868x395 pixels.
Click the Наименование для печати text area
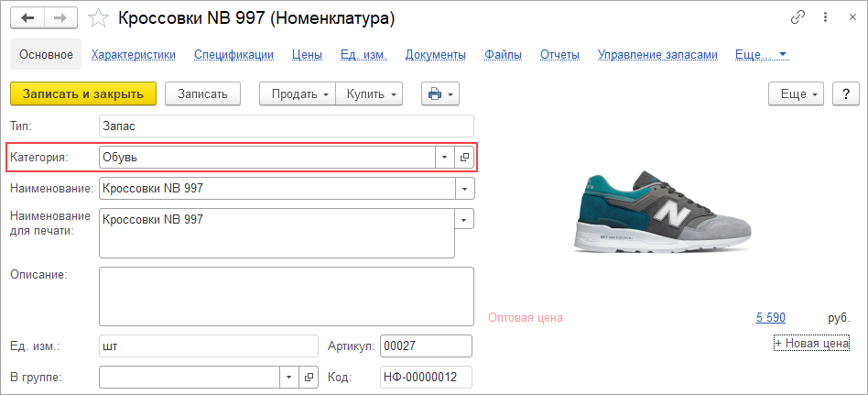[277, 233]
